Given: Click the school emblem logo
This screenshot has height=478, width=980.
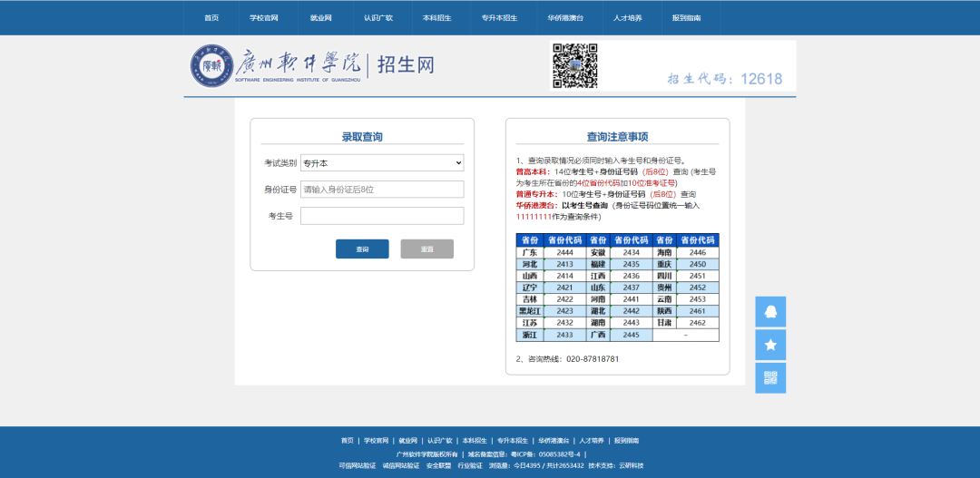Looking at the screenshot, I should [x=211, y=65].
